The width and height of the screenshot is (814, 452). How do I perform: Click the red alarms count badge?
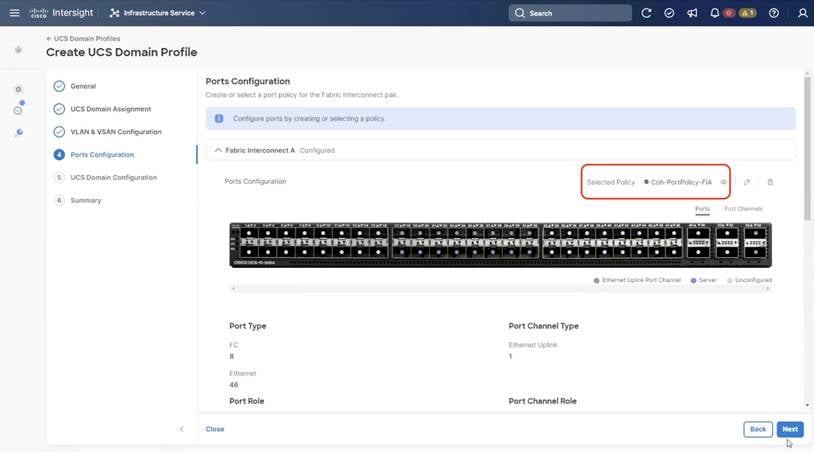pos(729,13)
